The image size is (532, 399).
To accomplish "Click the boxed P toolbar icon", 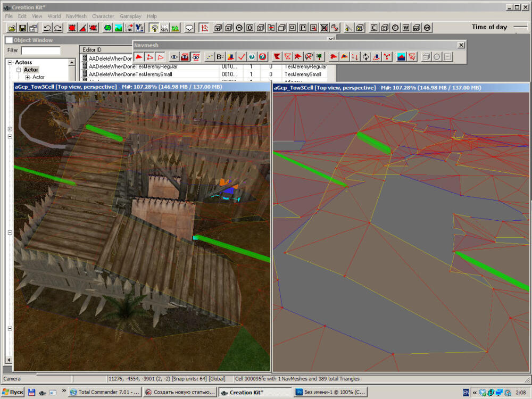I will pyautogui.click(x=303, y=28).
